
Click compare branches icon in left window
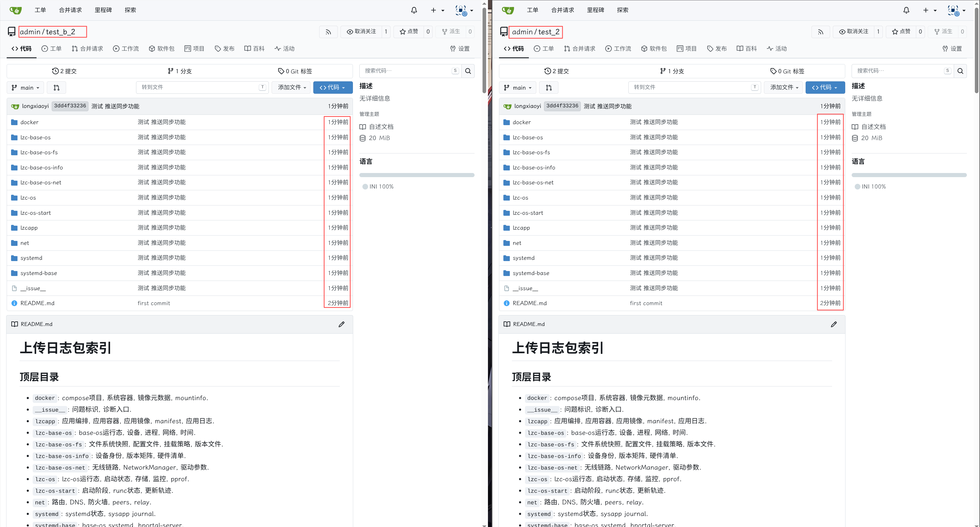56,88
